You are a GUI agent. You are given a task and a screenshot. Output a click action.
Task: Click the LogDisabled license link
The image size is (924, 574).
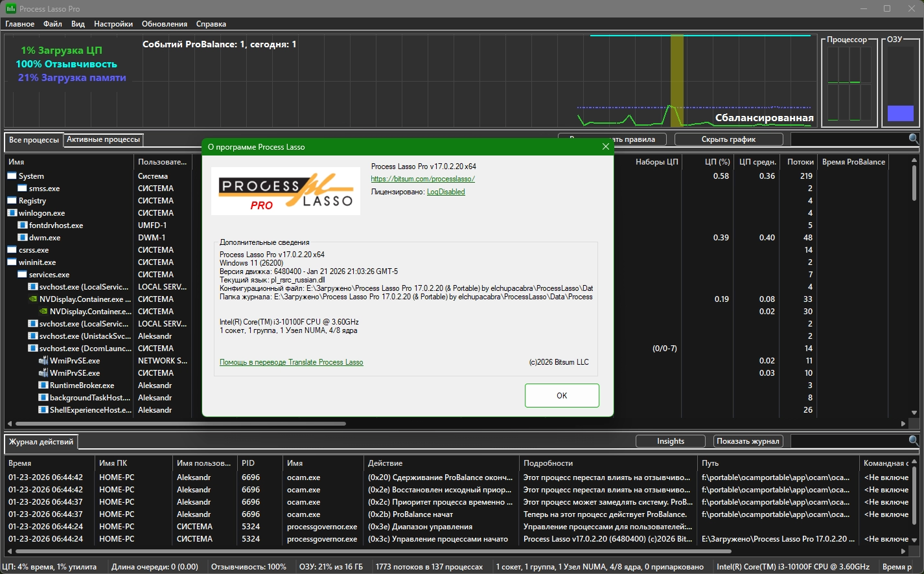tap(446, 192)
